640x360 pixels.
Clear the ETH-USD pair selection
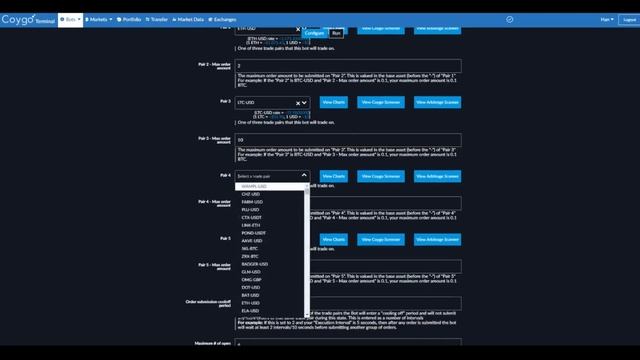[298, 29]
